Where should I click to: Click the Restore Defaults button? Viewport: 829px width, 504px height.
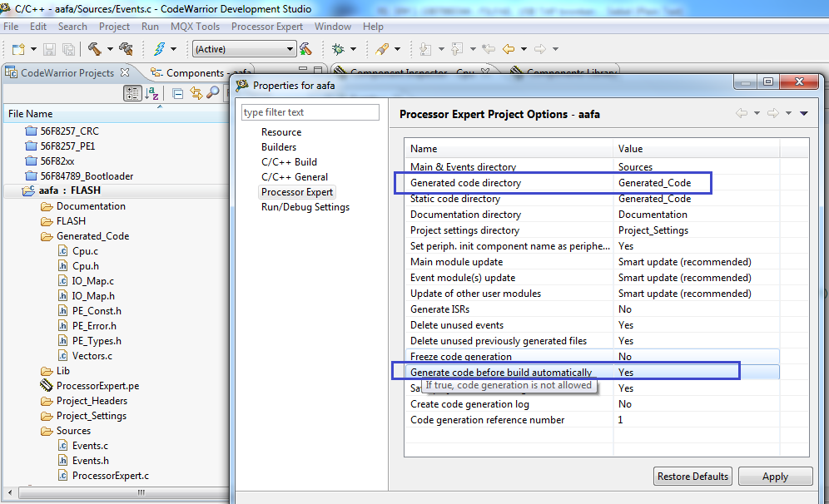(692, 476)
